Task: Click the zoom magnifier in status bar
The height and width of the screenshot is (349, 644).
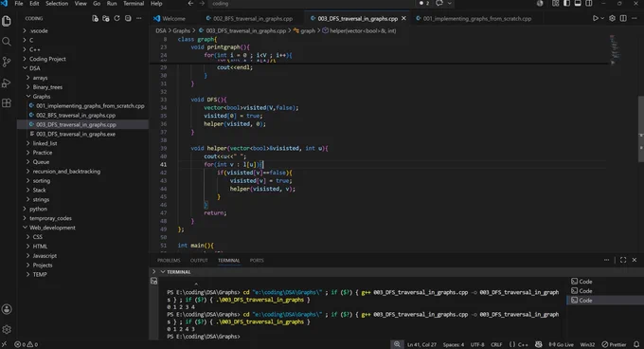Action: tap(397, 344)
